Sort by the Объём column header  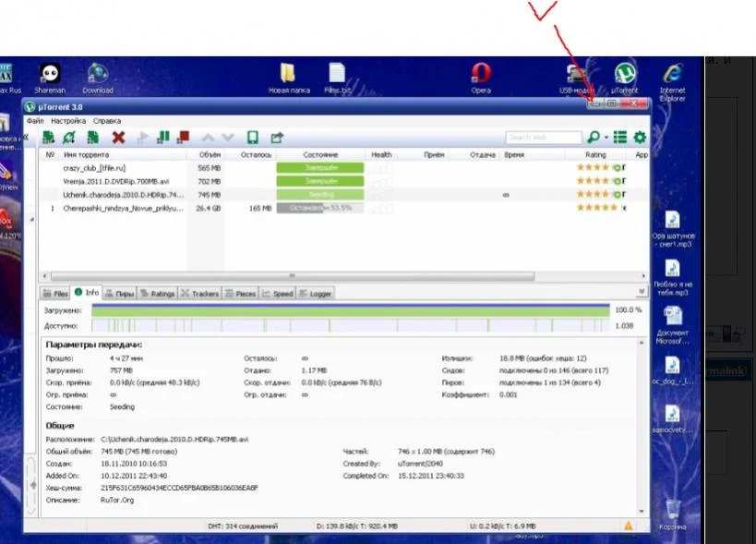tap(210, 155)
